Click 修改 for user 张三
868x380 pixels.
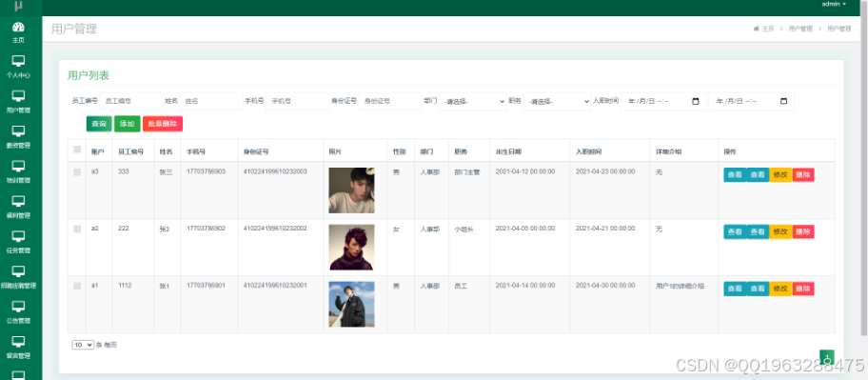(x=780, y=174)
